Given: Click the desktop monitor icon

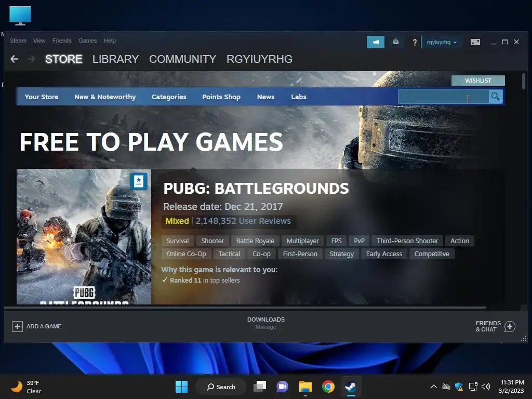Looking at the screenshot, I should (20, 16).
